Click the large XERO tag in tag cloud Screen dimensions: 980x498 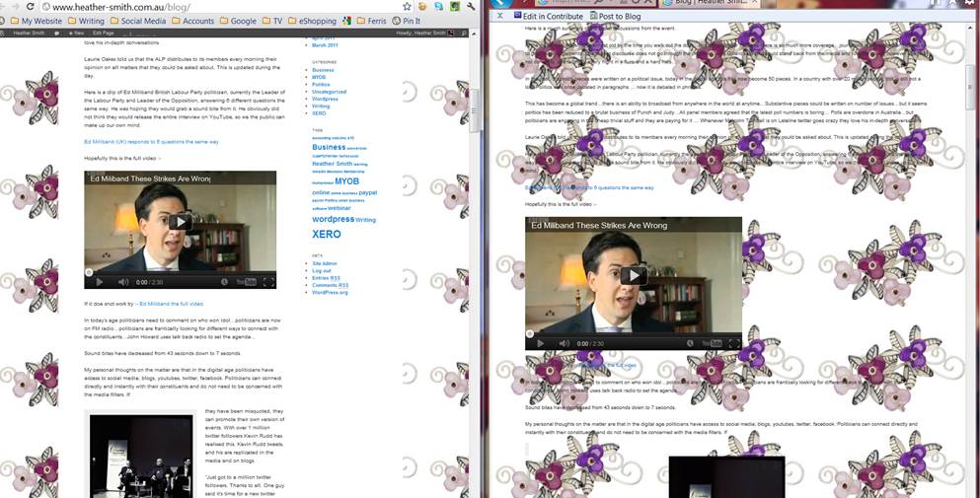327,234
